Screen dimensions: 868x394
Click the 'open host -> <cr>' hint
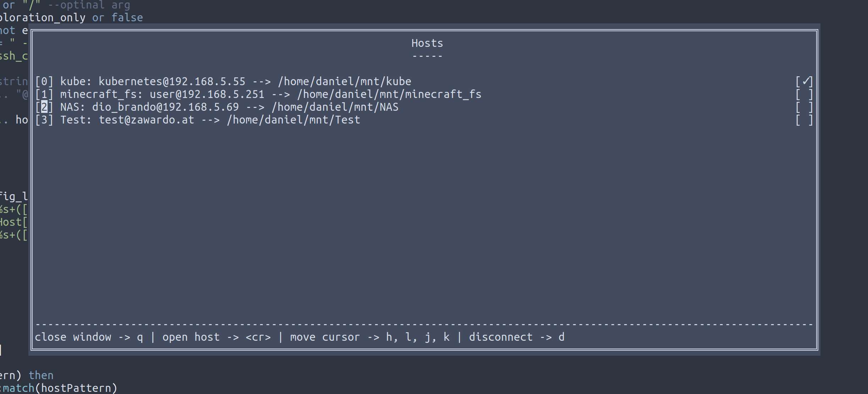point(216,337)
